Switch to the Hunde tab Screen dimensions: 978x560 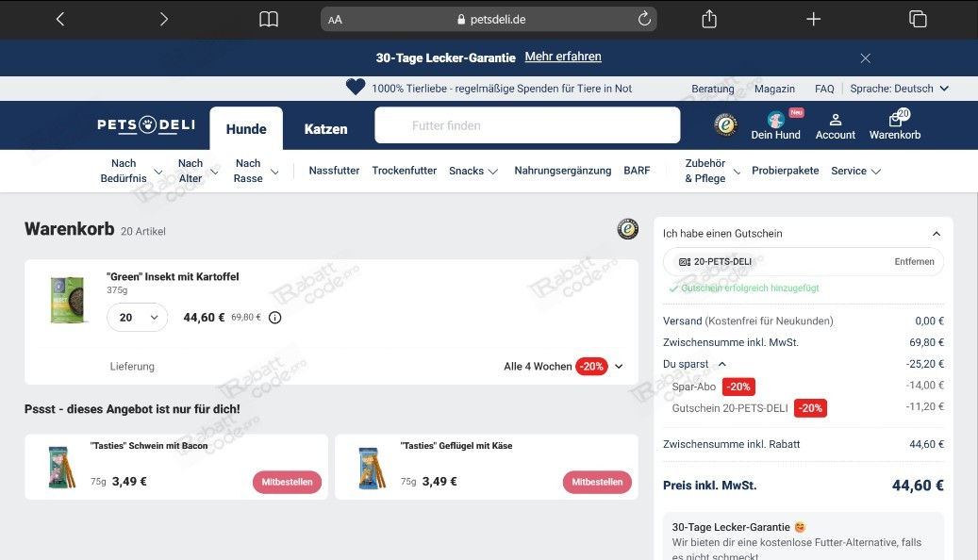246,128
